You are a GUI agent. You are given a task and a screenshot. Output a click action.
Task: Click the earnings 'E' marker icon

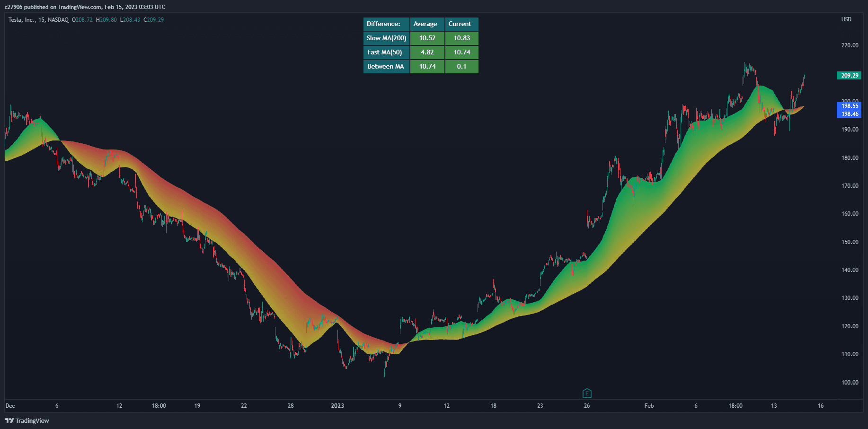point(587,393)
